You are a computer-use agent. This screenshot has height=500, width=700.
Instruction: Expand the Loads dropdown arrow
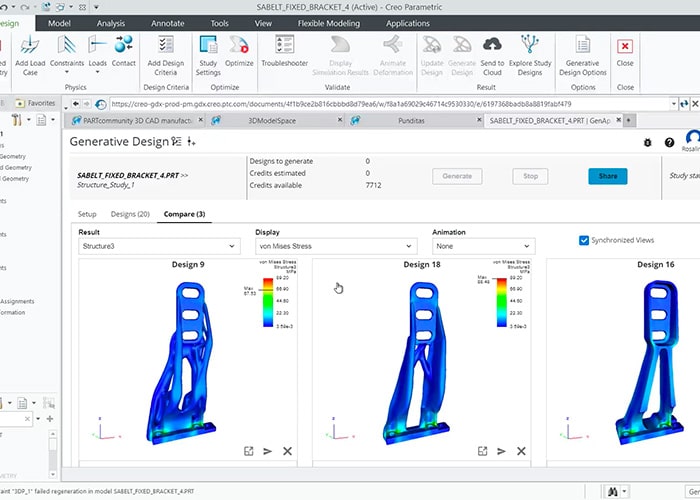click(x=97, y=72)
